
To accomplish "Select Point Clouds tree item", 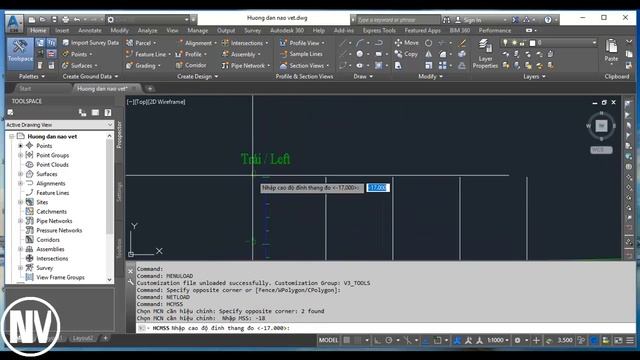I will [52, 164].
